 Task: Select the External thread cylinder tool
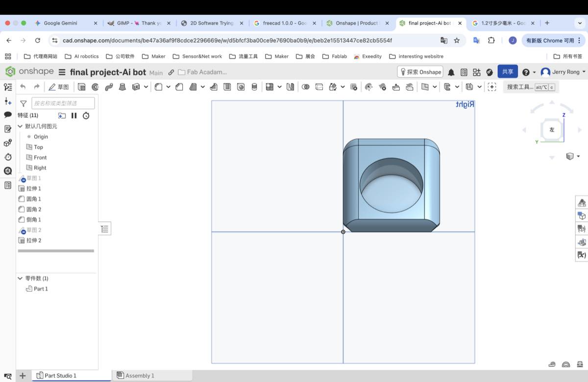254,87
